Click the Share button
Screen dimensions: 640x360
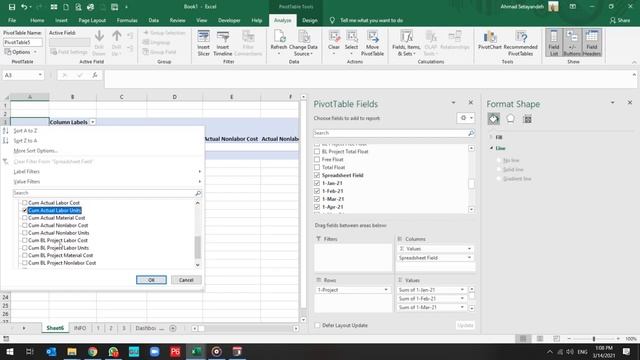[620, 20]
